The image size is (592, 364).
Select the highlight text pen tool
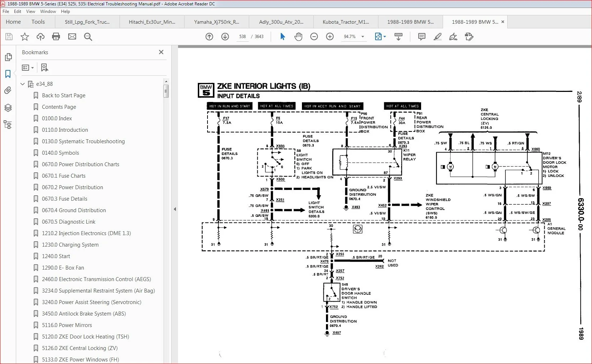[x=438, y=37]
